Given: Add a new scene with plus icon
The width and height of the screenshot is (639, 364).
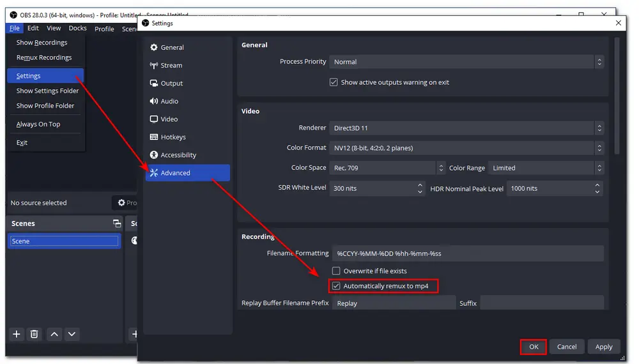Looking at the screenshot, I should (17, 334).
